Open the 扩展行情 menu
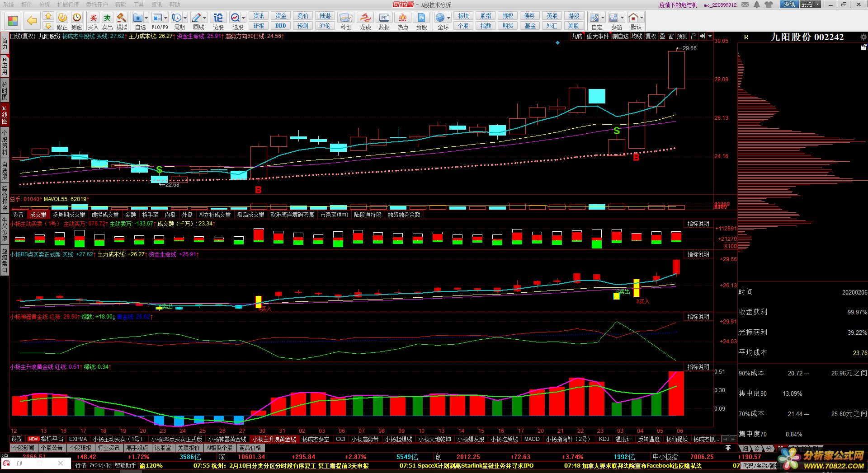This screenshot has width=868, height=473. 68,5
